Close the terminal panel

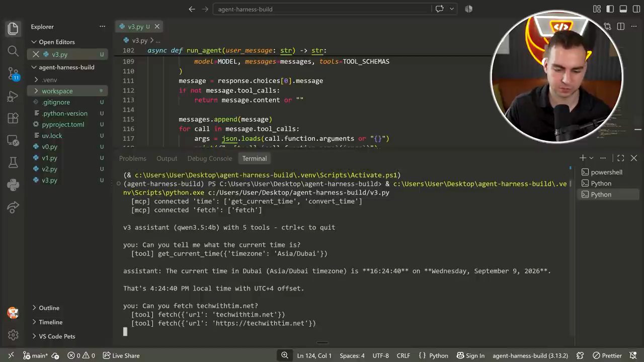click(x=634, y=158)
